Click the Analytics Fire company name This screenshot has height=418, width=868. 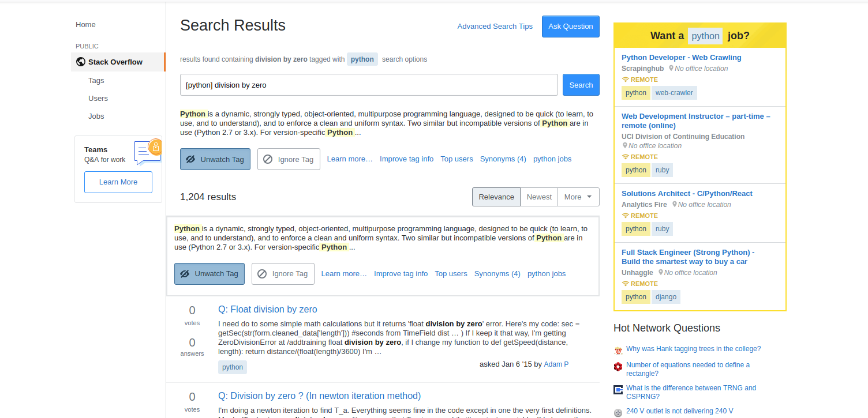[644, 205]
